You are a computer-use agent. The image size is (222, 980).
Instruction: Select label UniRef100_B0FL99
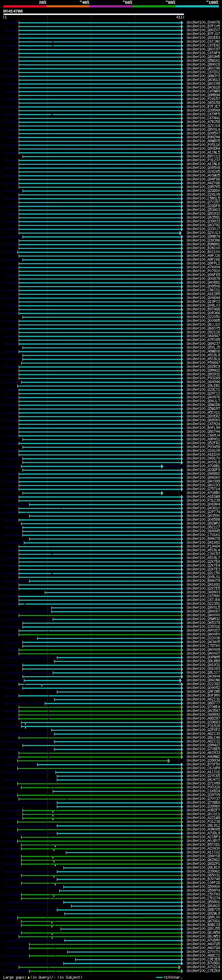pos(203,428)
